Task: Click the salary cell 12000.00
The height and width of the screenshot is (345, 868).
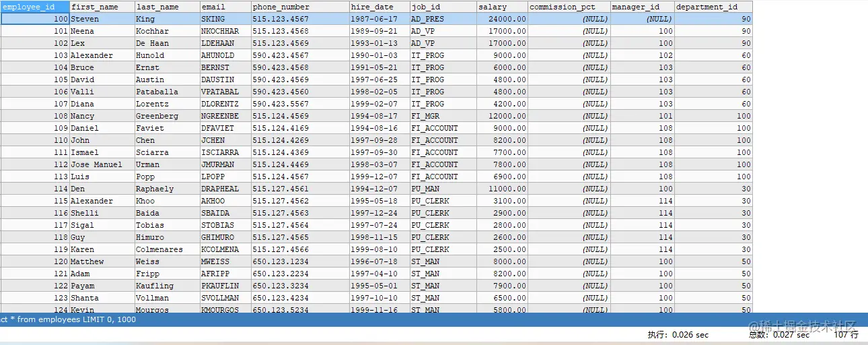Action: pyautogui.click(x=502, y=116)
